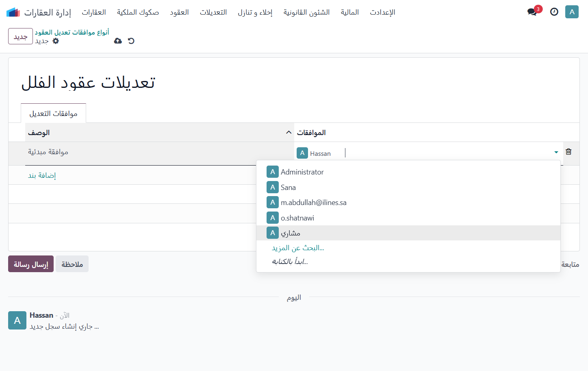This screenshot has width=588, height=371.
Task: Open the الإعدادت menu
Action: [x=383, y=12]
